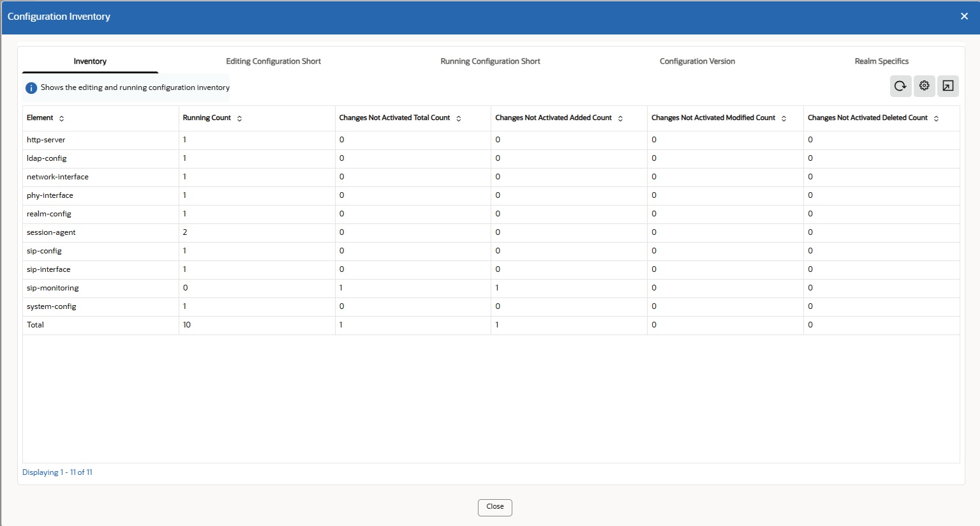Sort the Running Count column

(x=239, y=118)
